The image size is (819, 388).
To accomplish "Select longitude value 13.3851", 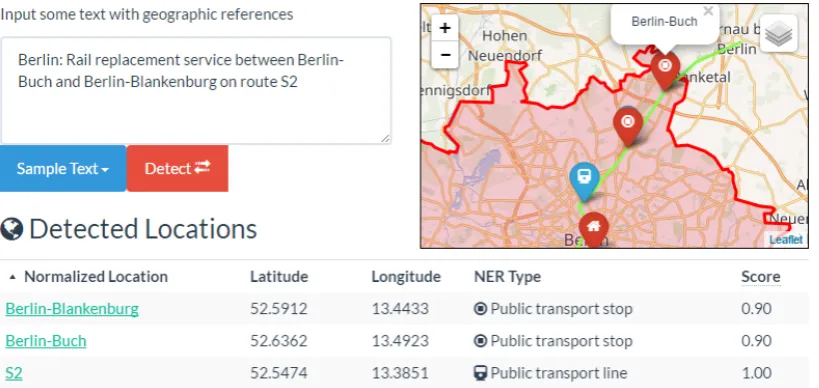I will [400, 373].
